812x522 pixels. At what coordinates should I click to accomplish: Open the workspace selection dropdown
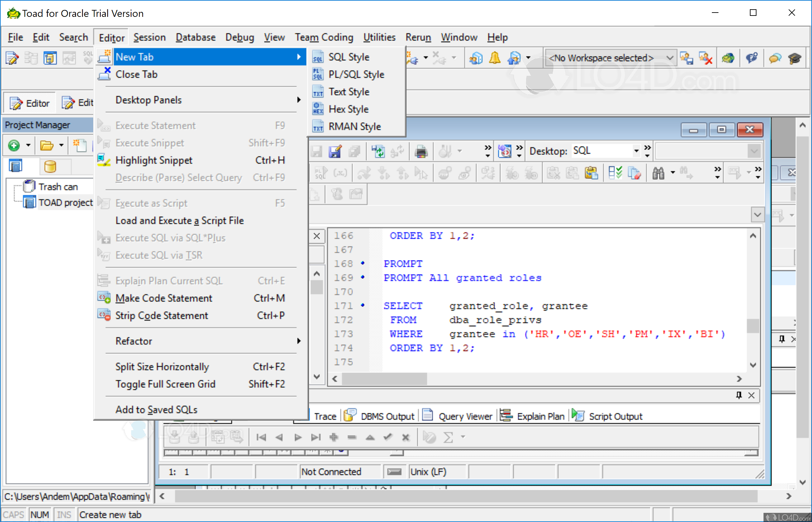(670, 58)
